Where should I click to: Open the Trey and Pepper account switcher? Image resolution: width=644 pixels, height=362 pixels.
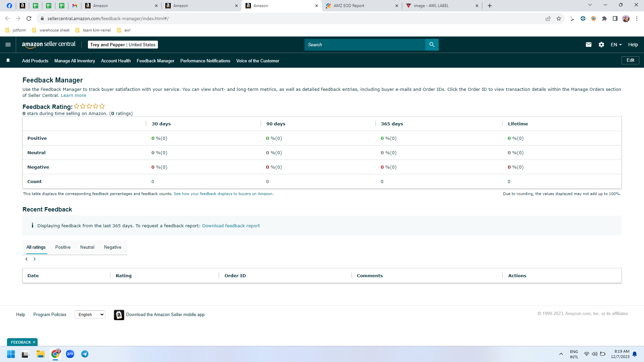(123, 45)
